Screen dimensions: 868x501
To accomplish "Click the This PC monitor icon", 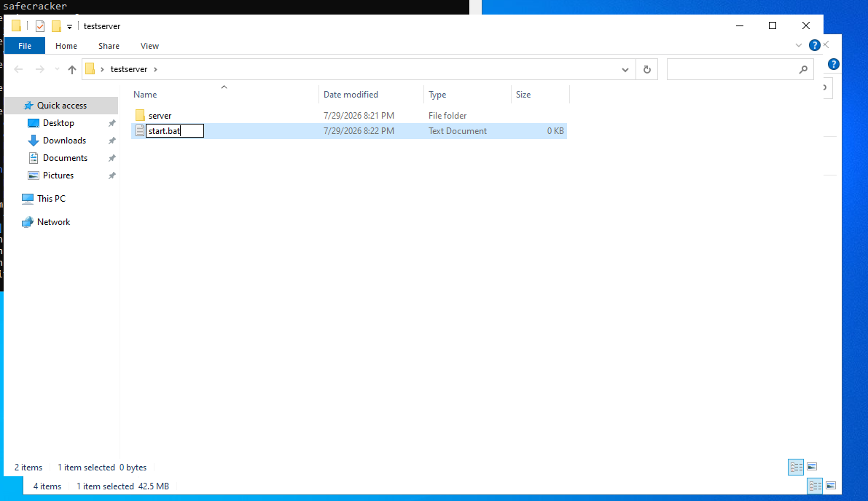I will tap(27, 199).
